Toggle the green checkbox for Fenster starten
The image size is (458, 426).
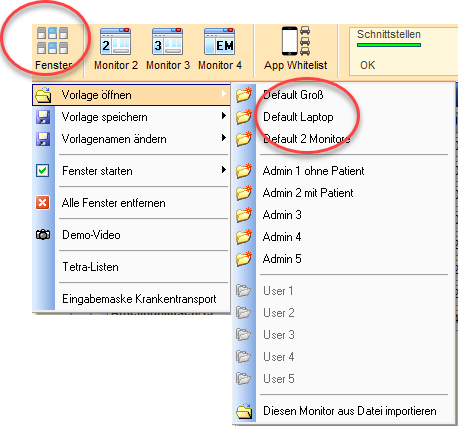43,171
